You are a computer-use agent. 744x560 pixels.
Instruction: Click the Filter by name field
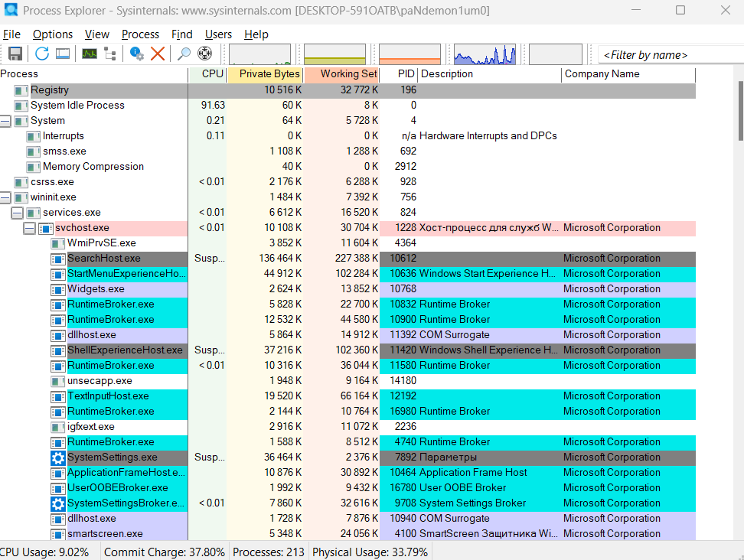point(671,55)
